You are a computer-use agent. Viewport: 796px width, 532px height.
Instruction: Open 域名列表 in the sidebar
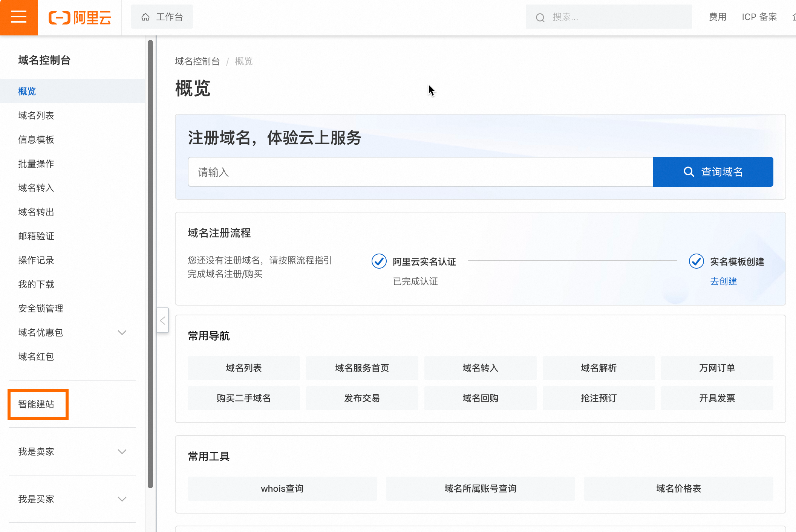(x=72, y=115)
